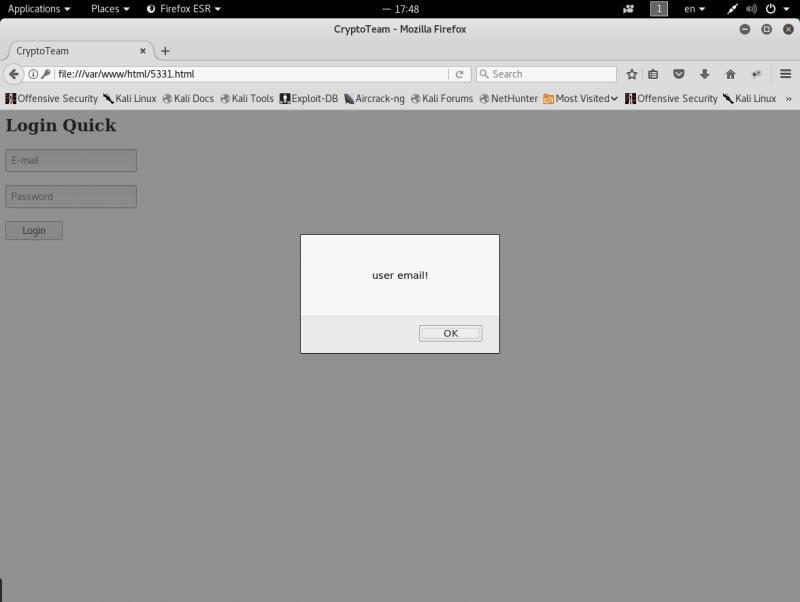
Task: Open the Applications menu
Action: click(x=39, y=9)
